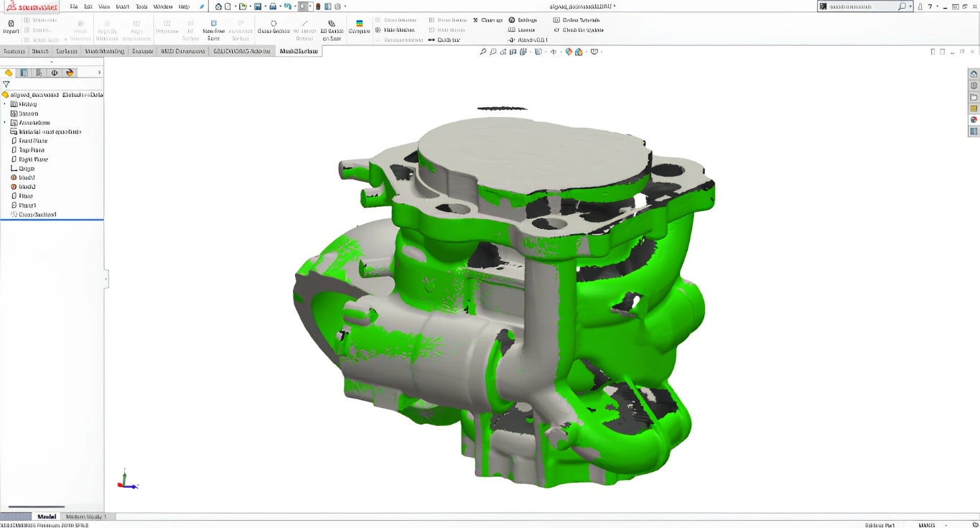Select the DimXpertManager tab icon

coord(55,73)
